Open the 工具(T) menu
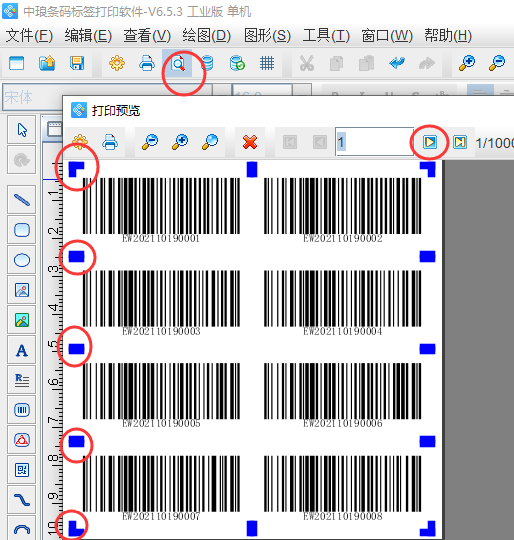514x540 pixels. point(326,35)
